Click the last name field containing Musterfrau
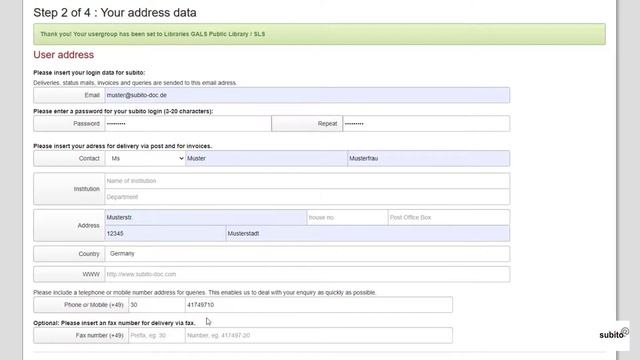Screen dimensions: 640x360 pos(429,158)
